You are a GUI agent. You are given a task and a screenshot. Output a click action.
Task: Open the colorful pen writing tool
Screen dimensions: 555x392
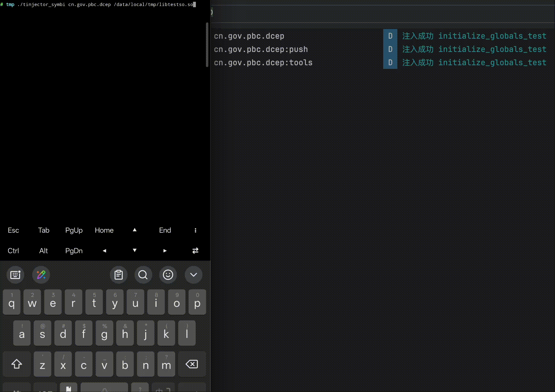click(41, 275)
